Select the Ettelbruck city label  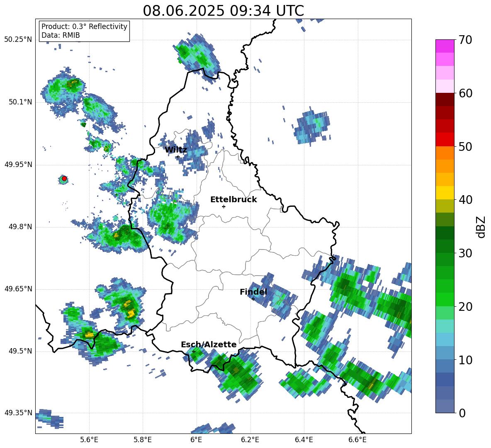coord(233,200)
